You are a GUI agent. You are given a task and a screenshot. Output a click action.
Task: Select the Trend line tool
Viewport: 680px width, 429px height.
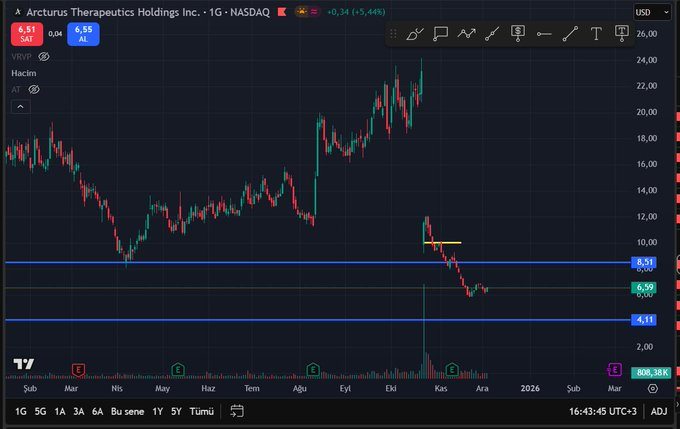pos(570,33)
